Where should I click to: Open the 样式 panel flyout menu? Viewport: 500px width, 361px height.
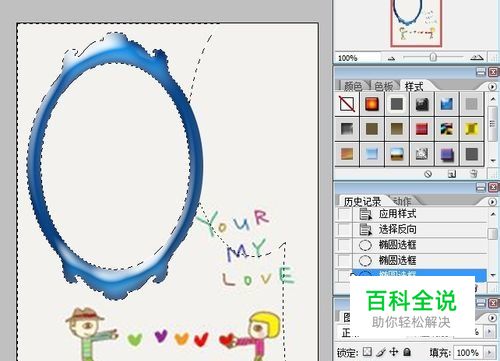point(492,87)
